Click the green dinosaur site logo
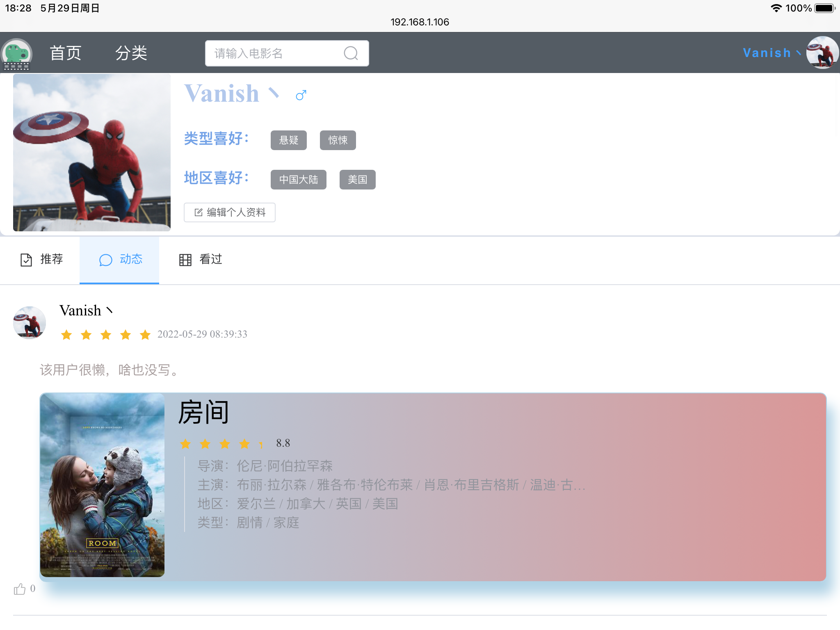The width and height of the screenshot is (840, 630). (16, 54)
